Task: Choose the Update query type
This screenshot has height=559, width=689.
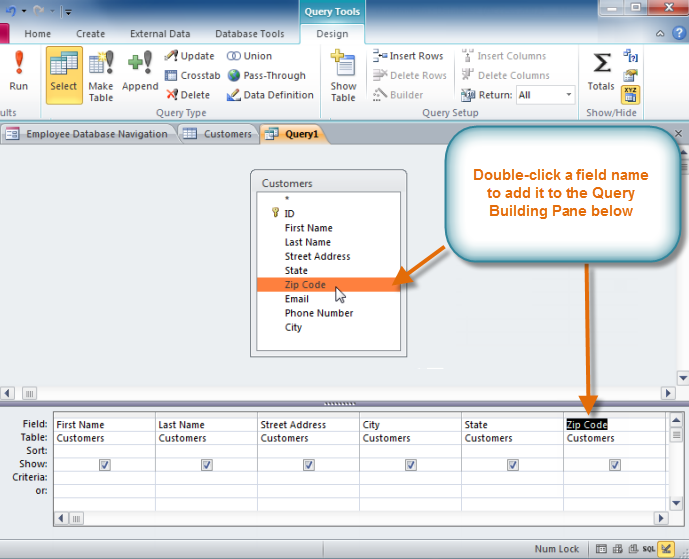Action: pos(189,56)
